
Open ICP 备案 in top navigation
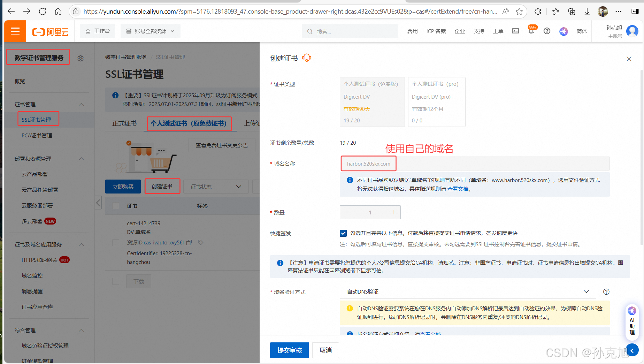[x=436, y=31]
